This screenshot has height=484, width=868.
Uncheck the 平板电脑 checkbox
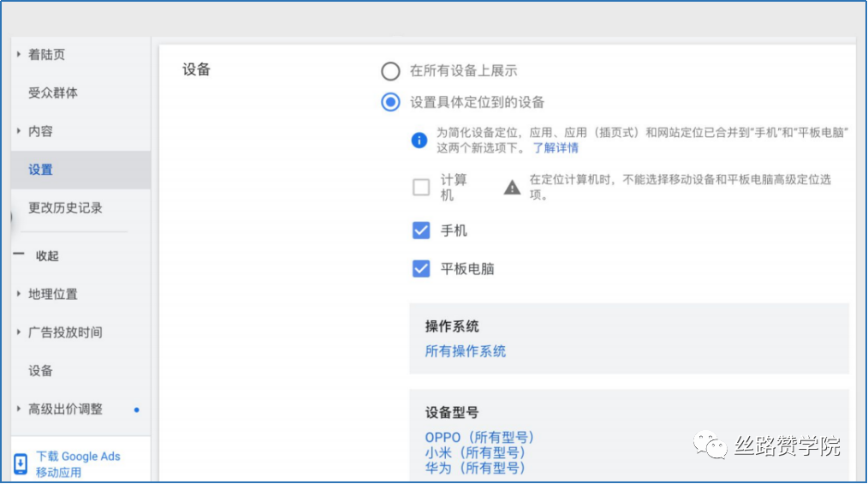[420, 269]
